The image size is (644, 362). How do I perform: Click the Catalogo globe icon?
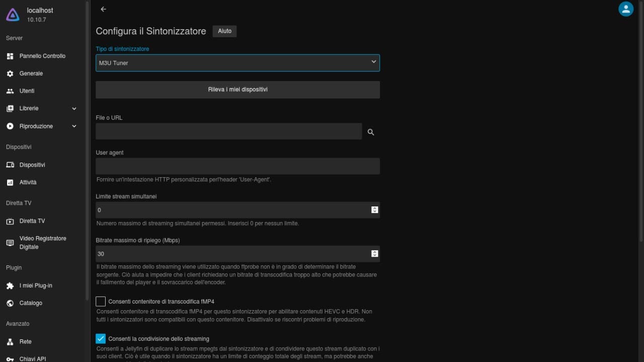(x=10, y=303)
